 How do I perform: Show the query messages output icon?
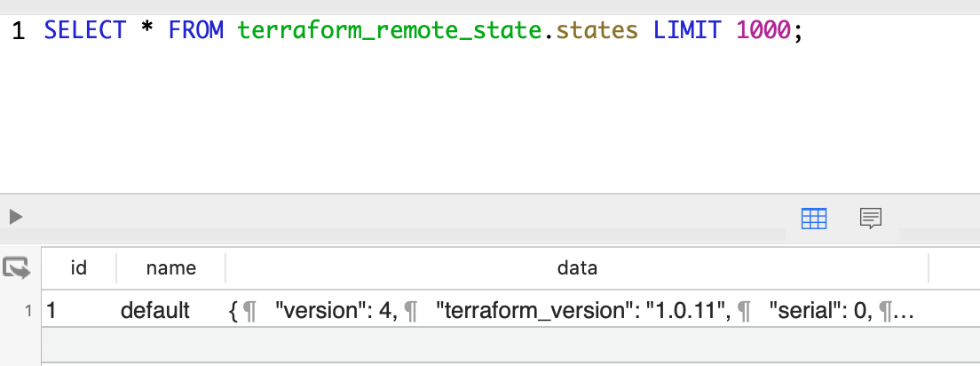pos(871,219)
